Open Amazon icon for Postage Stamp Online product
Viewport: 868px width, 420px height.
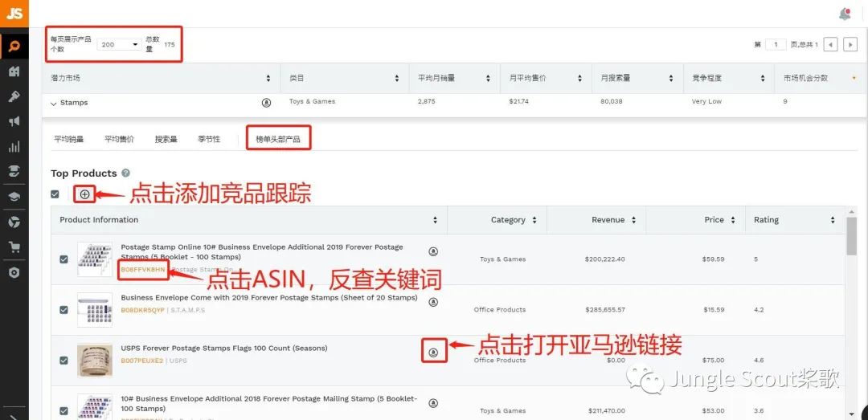point(433,252)
